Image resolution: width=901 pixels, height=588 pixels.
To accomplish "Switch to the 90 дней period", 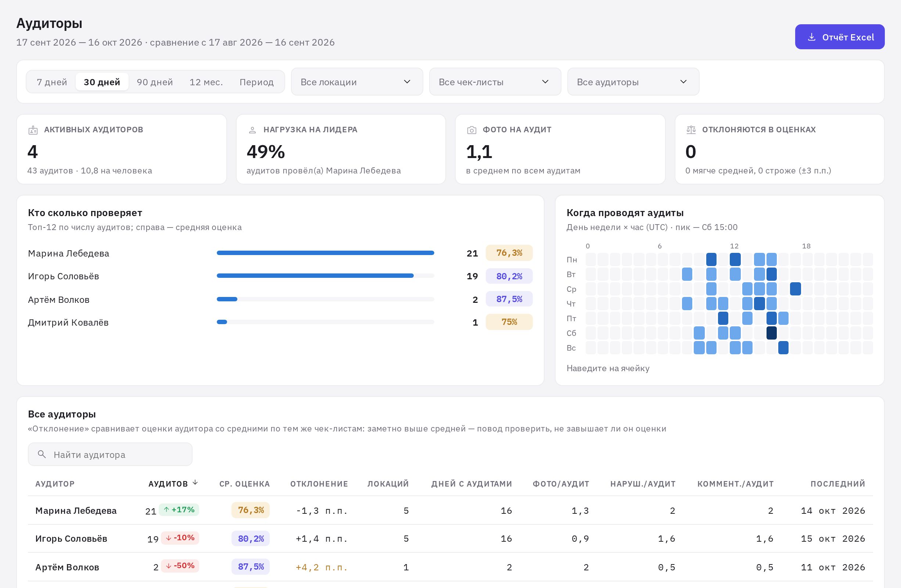I will click(x=155, y=82).
